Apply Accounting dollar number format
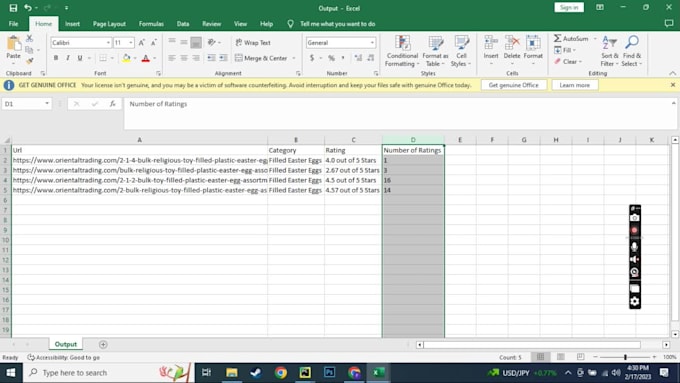The height and width of the screenshot is (383, 680). [x=312, y=58]
